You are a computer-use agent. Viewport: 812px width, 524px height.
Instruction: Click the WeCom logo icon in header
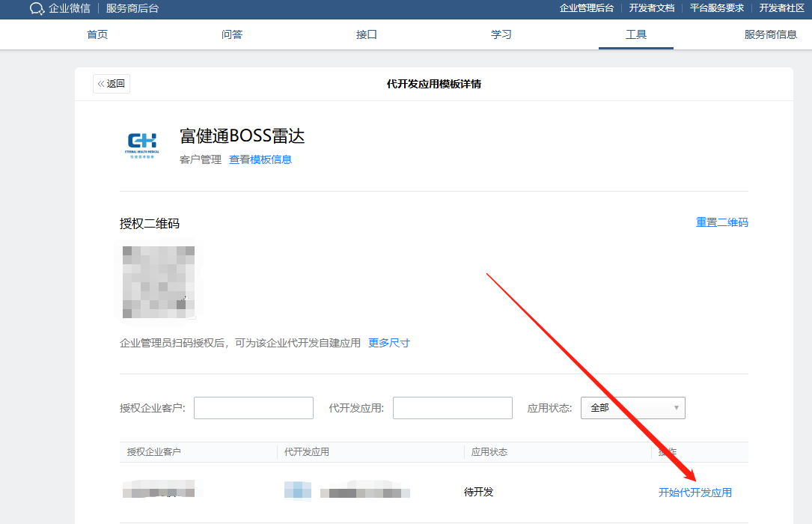(37, 8)
